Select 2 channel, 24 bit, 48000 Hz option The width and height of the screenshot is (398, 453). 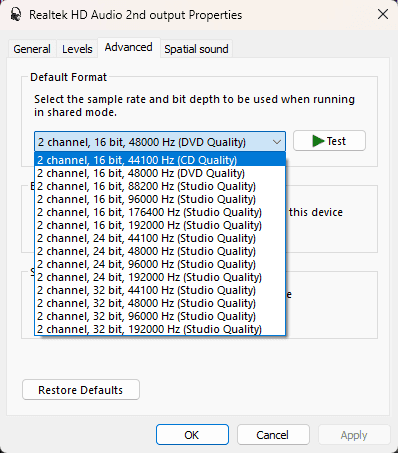pos(160,251)
